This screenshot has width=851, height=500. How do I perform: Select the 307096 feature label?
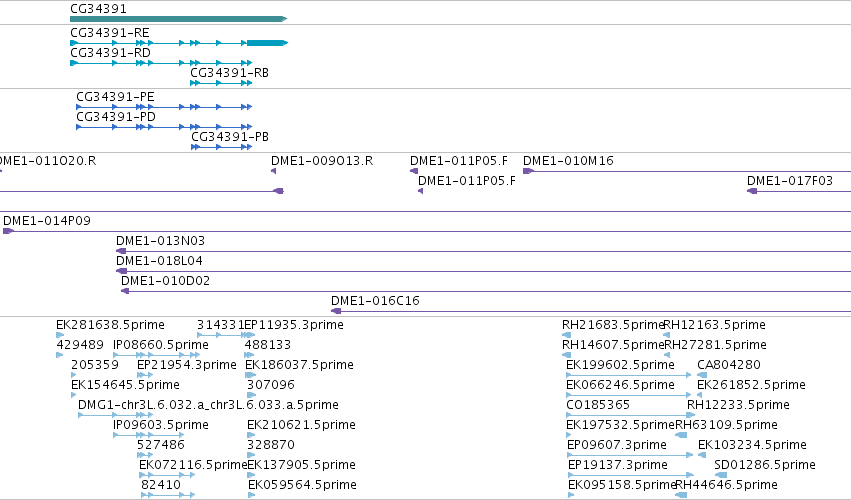click(x=271, y=385)
